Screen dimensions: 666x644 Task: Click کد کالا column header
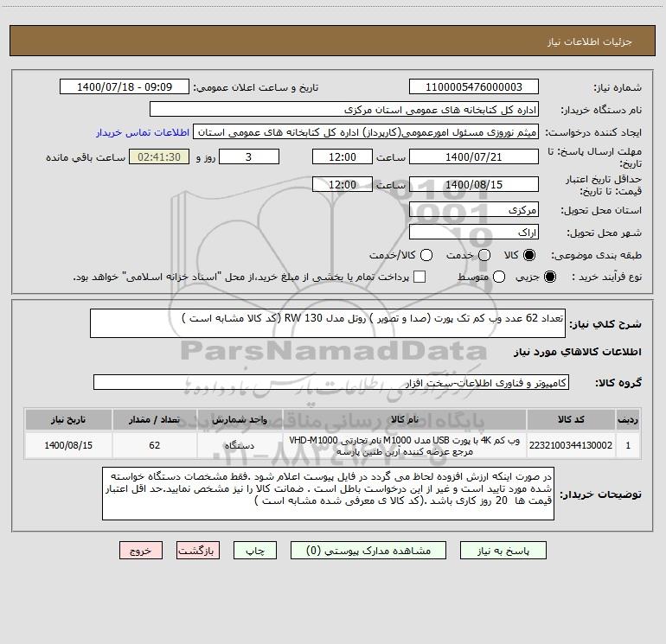571,419
